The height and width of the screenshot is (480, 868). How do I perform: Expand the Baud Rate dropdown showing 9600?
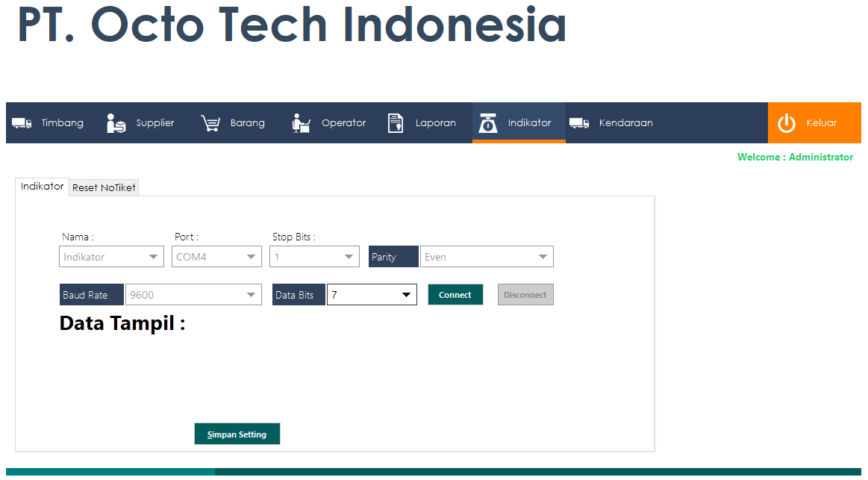coord(193,295)
